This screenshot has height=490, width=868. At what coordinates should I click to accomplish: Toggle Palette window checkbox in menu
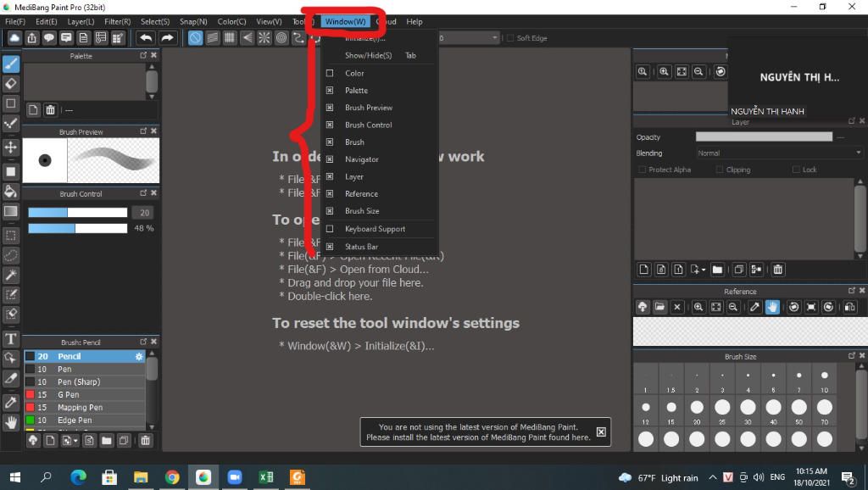point(330,90)
